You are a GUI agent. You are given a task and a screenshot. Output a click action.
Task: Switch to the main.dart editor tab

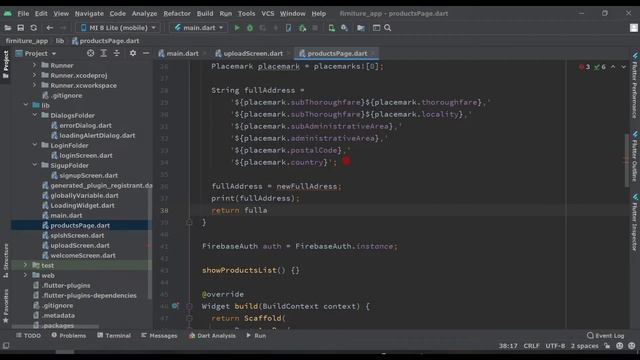[x=182, y=53]
